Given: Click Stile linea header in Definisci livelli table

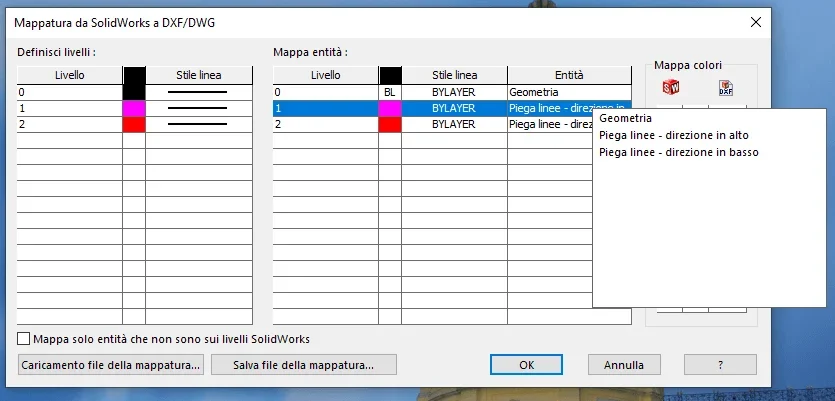Looking at the screenshot, I should (199, 75).
